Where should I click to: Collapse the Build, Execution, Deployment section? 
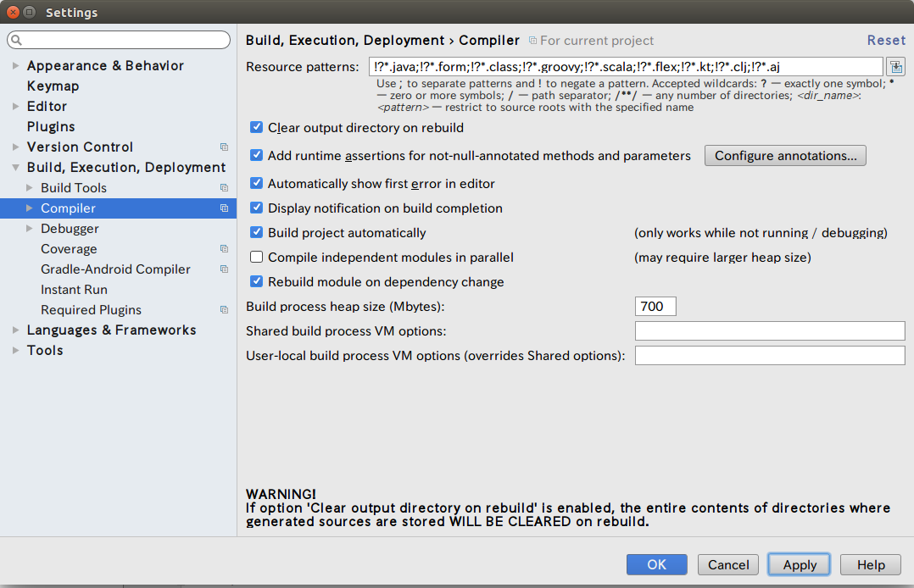14,167
